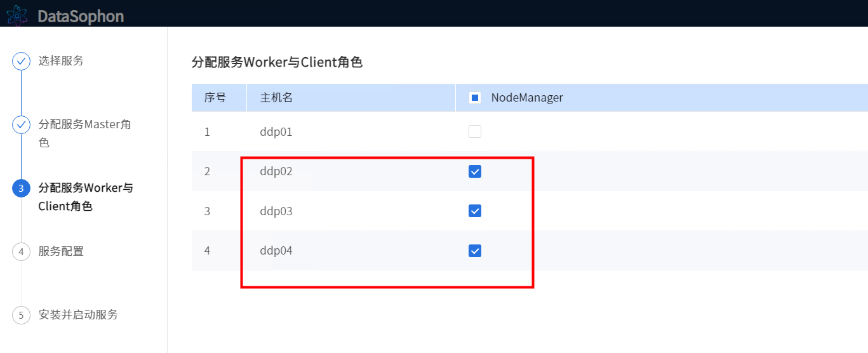Enable NodeManager checkbox for ddp01
The image size is (868, 353).
tap(474, 132)
